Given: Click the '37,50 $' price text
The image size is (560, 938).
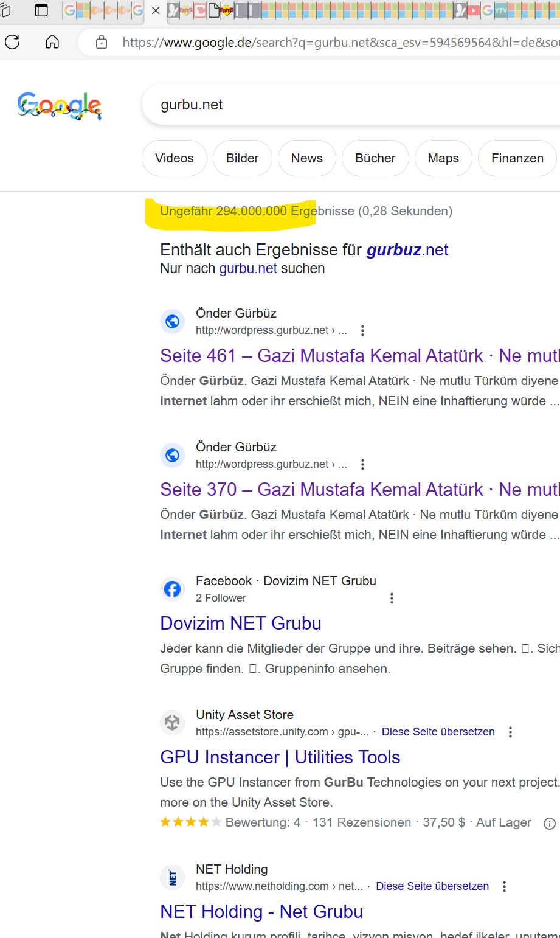Looking at the screenshot, I should pyautogui.click(x=444, y=822).
